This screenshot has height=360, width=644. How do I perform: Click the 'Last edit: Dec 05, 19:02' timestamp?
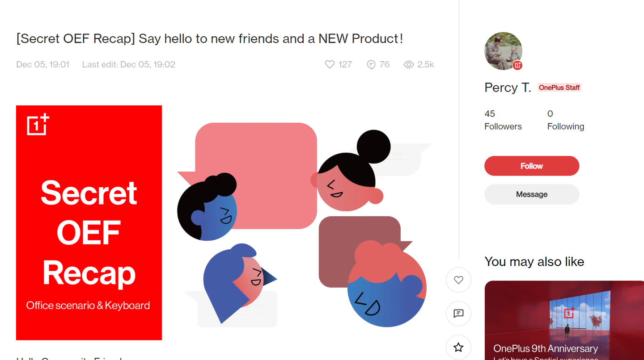(128, 65)
